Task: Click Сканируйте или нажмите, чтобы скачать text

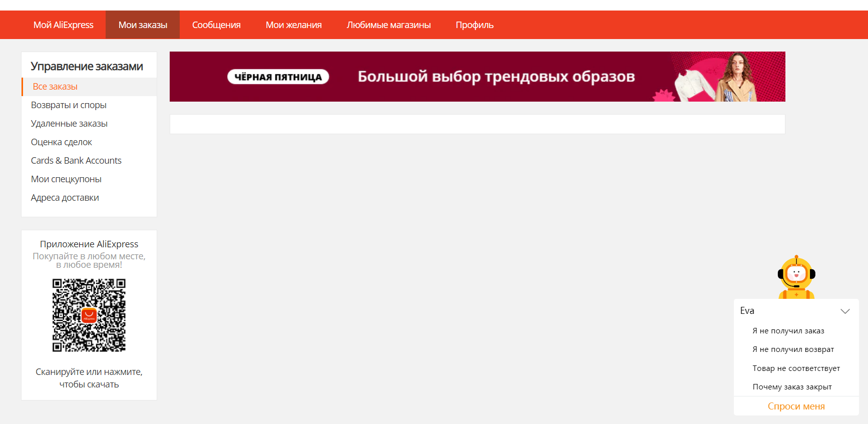Action: [89, 378]
